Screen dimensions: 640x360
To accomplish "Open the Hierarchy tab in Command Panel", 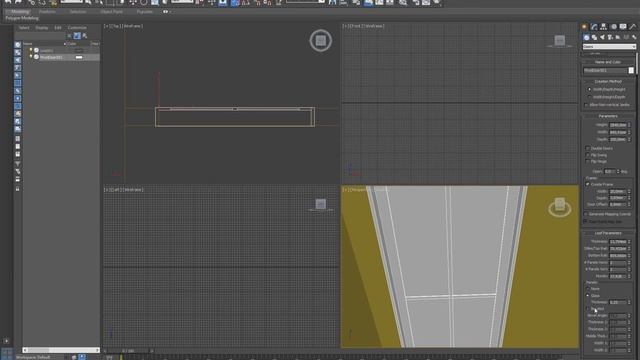I will point(604,27).
